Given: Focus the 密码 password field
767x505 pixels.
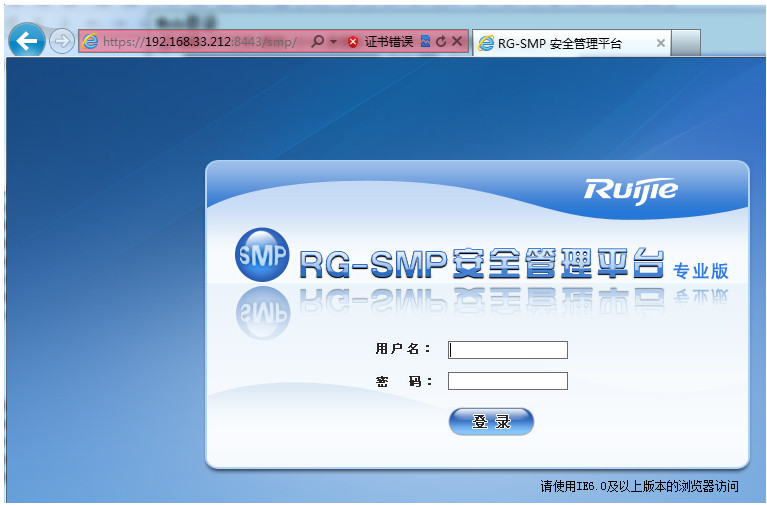Looking at the screenshot, I should (508, 381).
